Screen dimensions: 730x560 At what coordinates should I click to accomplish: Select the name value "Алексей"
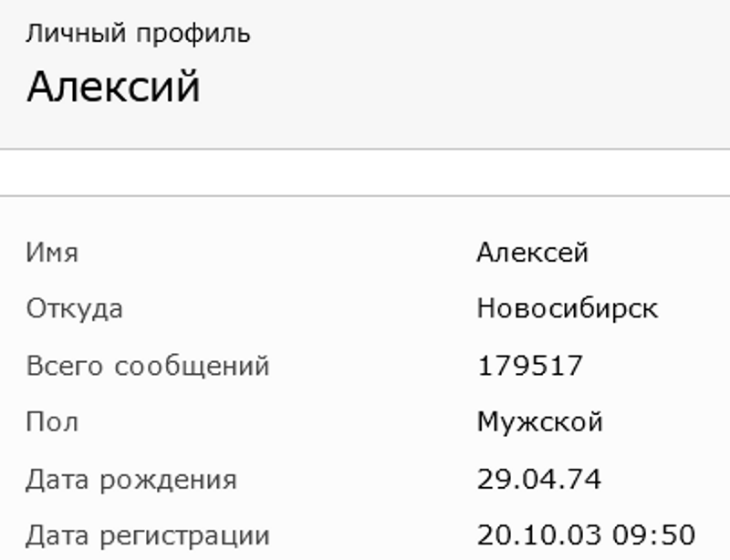coord(532,253)
